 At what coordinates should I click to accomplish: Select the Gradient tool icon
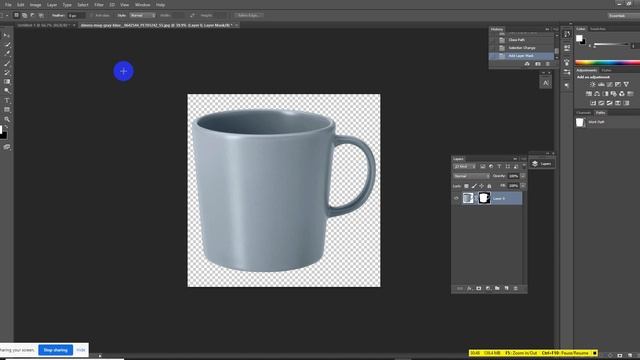7,82
